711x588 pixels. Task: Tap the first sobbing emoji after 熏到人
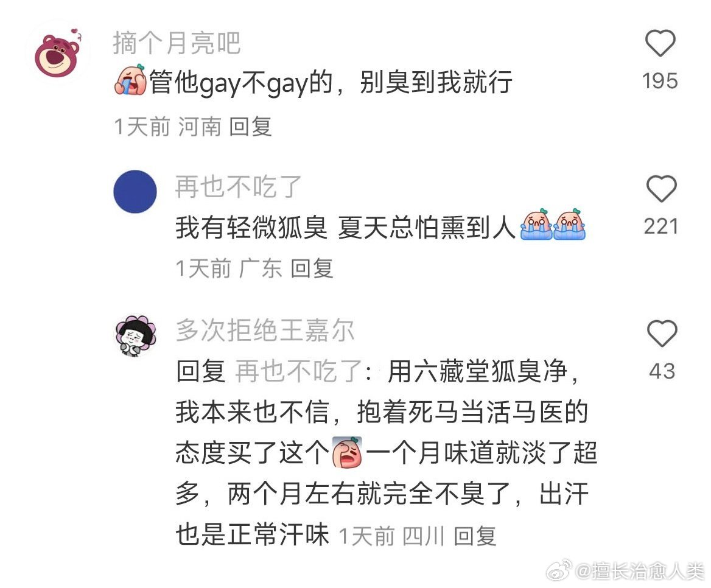coord(536,225)
